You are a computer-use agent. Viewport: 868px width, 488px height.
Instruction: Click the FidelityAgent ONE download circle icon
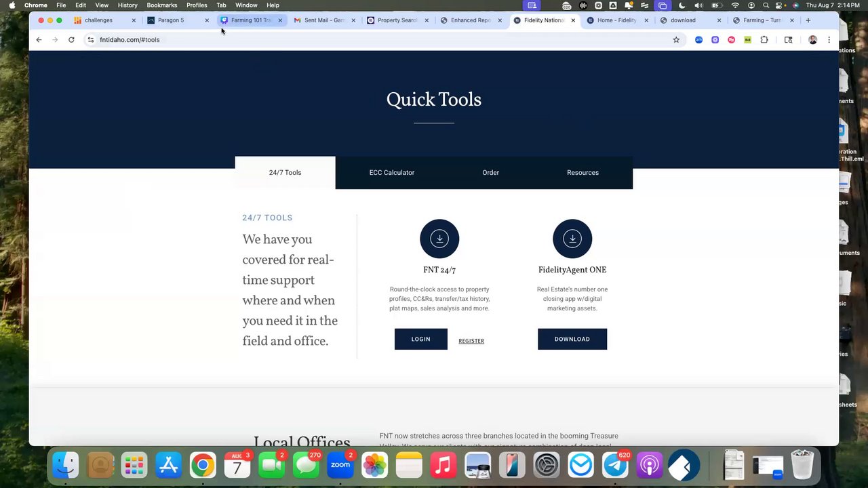point(572,239)
